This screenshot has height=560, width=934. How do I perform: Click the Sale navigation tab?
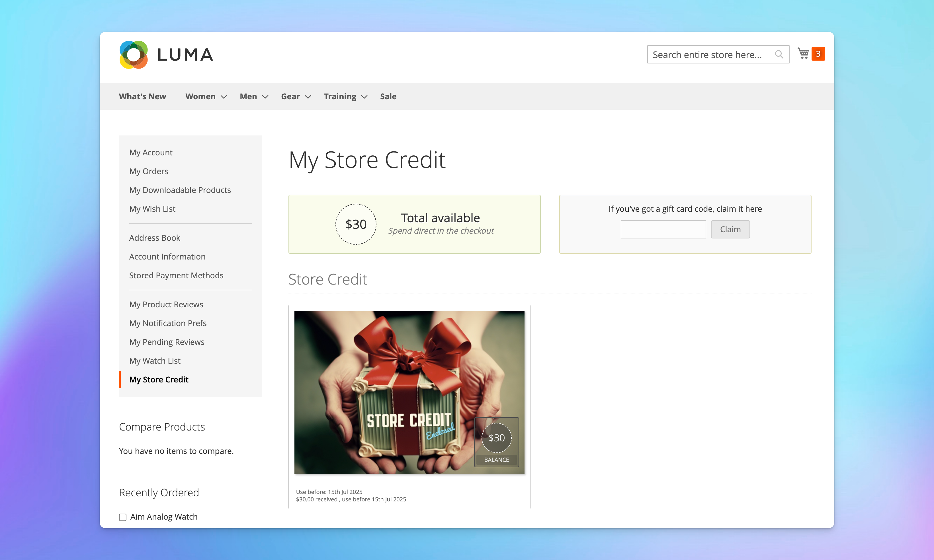coord(388,96)
